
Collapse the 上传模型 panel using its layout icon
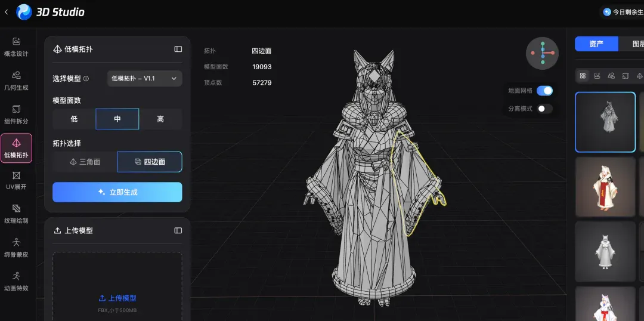(178, 230)
